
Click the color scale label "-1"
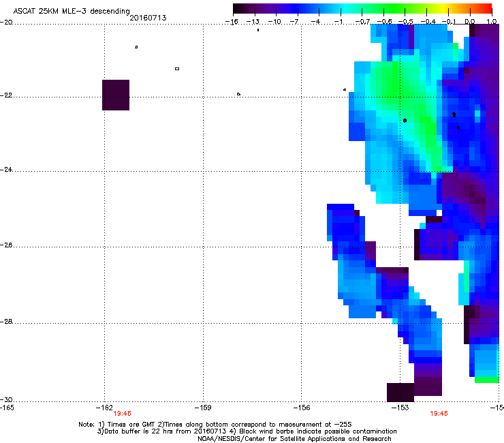[x=338, y=22]
